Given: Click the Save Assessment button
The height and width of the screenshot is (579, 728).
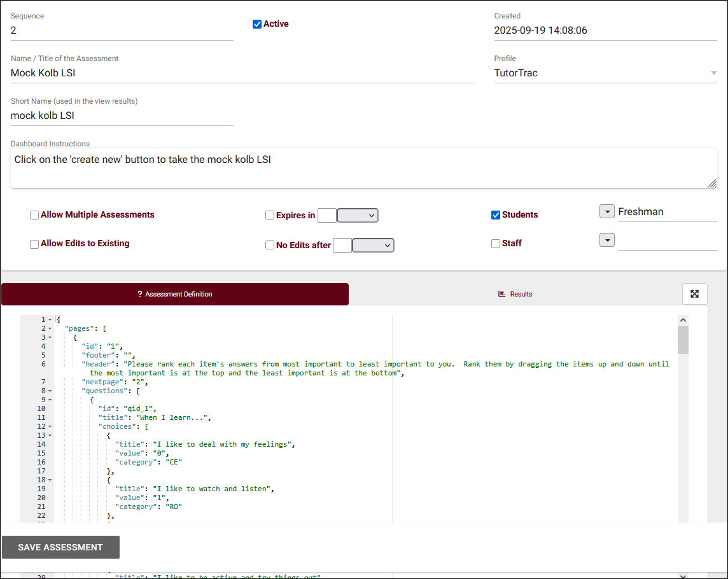Looking at the screenshot, I should click(60, 547).
